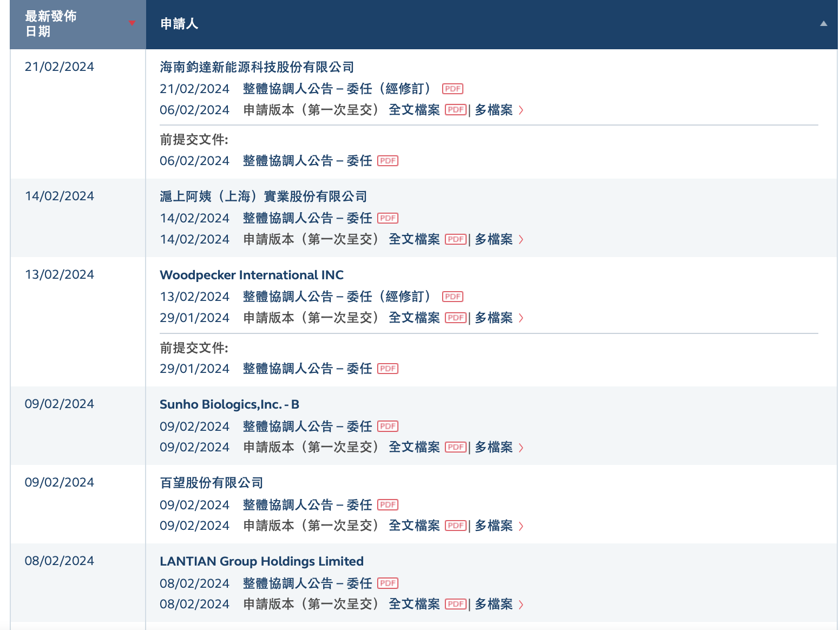Open 滬上阿姨 full application PDF icon
Viewport: 840px width, 630px height.
click(456, 239)
